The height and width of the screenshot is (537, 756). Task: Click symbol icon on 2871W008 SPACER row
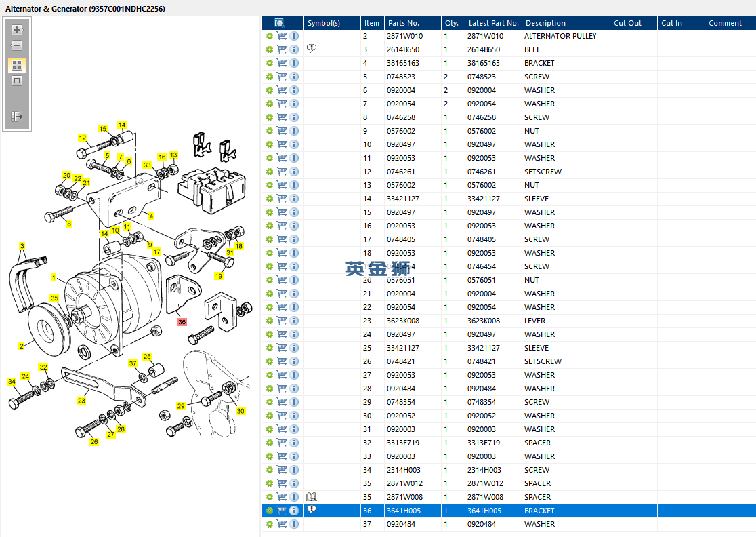pyautogui.click(x=312, y=497)
